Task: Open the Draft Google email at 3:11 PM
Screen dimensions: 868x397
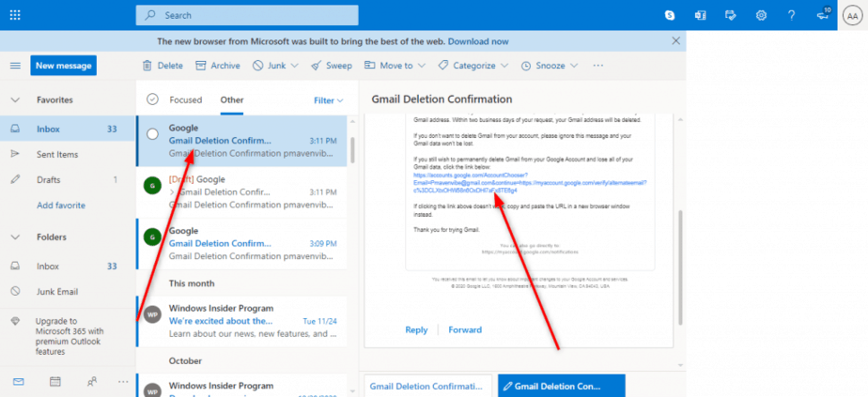Action: click(x=242, y=192)
